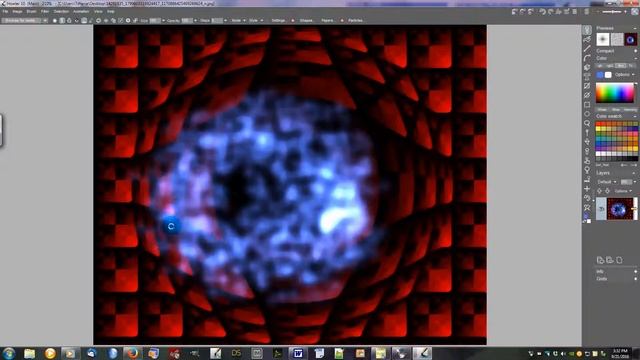Click the undo arrow icon in top bar
Viewport: 640px width, 360px height.
(542, 12)
